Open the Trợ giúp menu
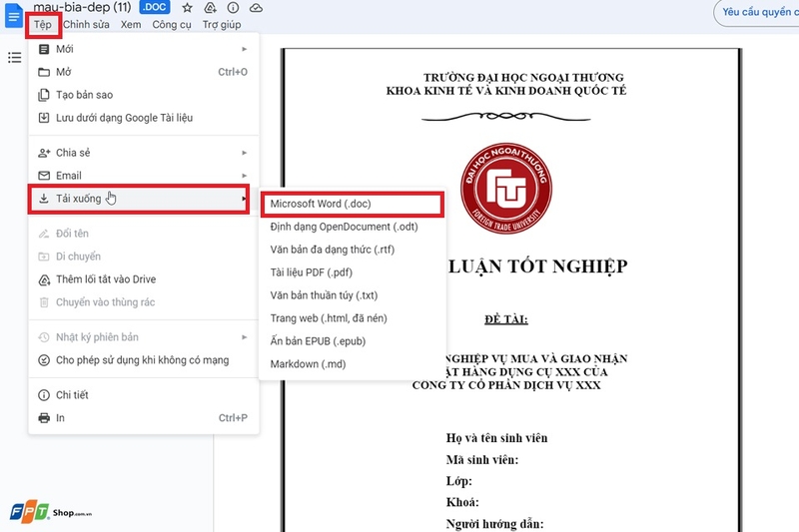Screen dimensions: 799x532 222,24
